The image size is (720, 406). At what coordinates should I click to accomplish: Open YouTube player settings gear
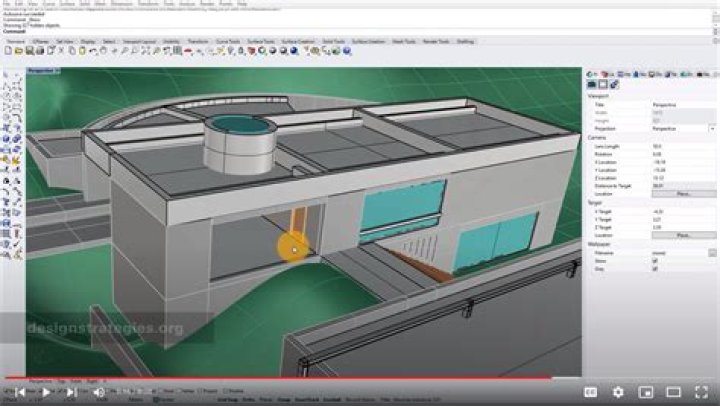[x=618, y=393]
